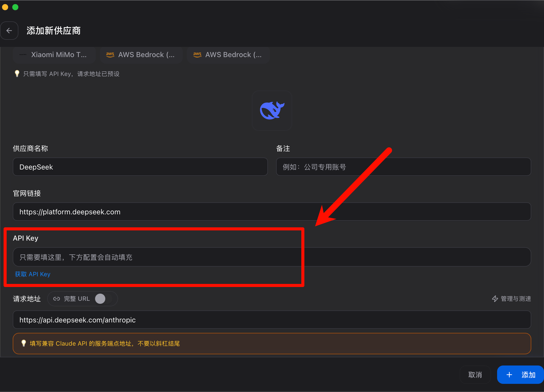The image size is (544, 392).
Task: Focus the API Key input field
Action: pos(272,257)
